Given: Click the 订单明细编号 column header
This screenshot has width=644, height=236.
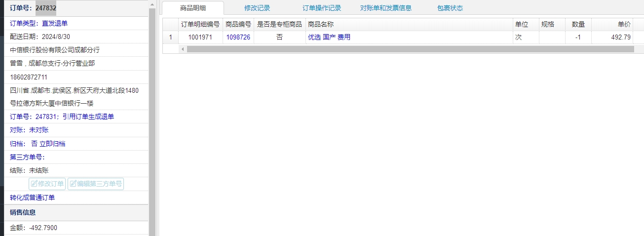Looking at the screenshot, I should 200,24.
